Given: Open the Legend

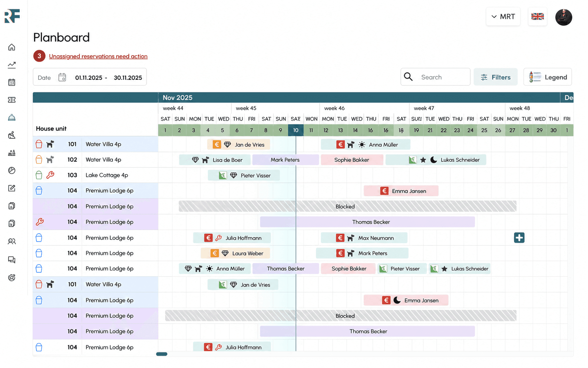Looking at the screenshot, I should click(548, 77).
